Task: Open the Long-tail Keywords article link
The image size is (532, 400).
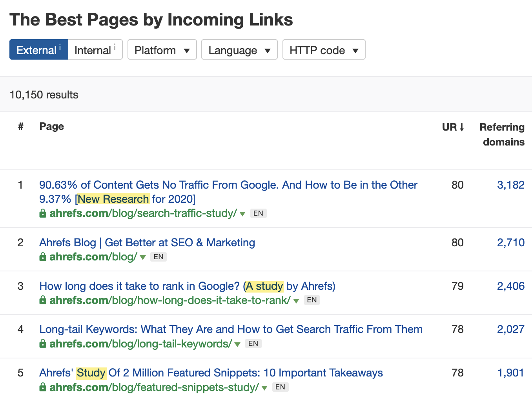Action: click(231, 329)
